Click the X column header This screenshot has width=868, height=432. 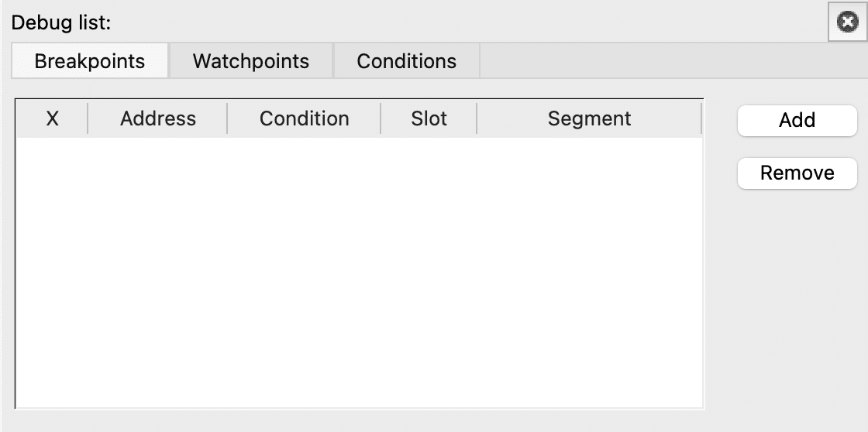(53, 118)
